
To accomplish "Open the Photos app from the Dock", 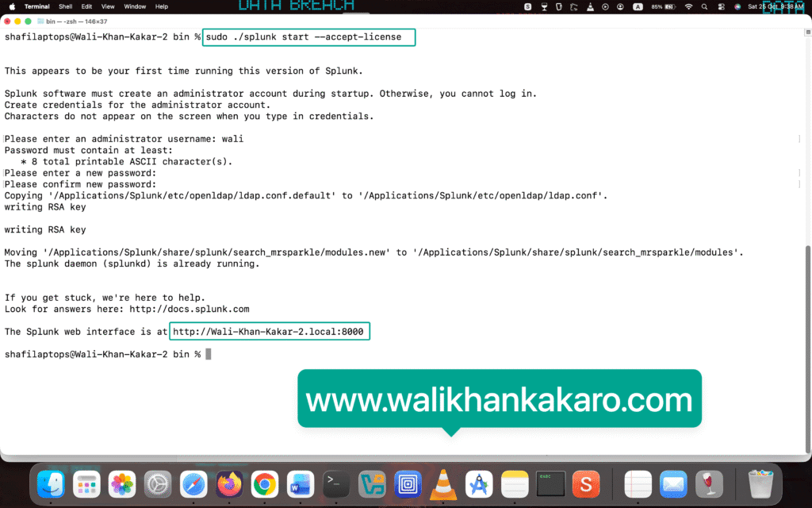I will (122, 484).
